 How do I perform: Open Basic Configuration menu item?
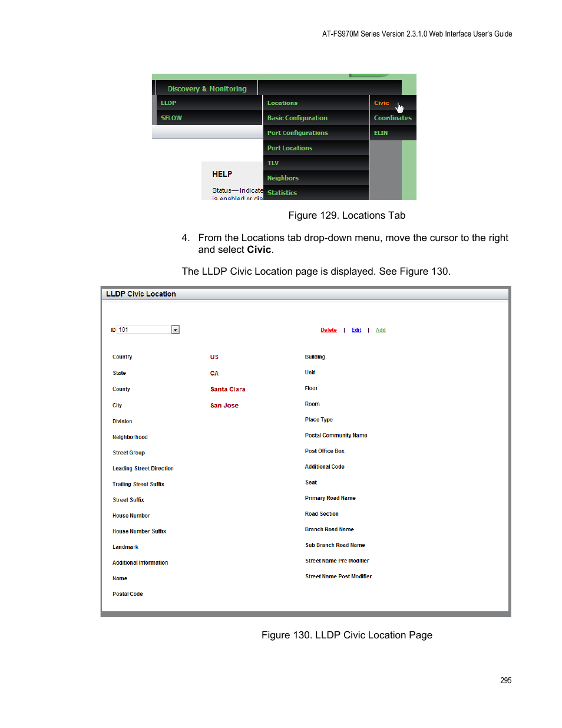pyautogui.click(x=316, y=118)
